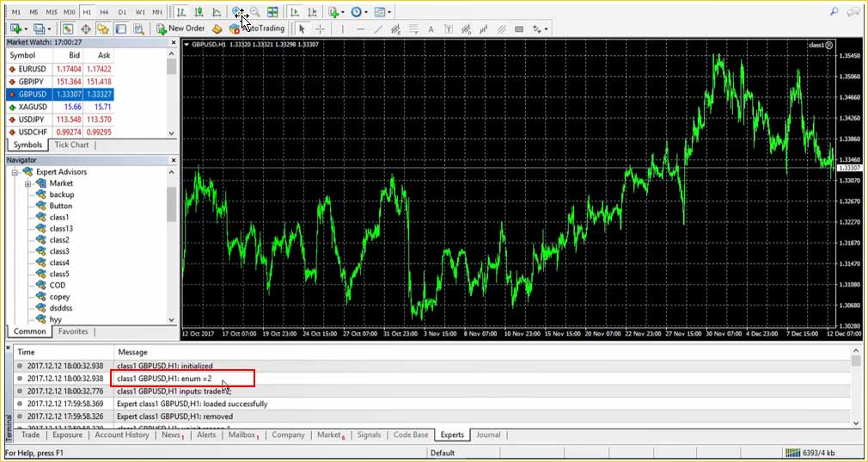This screenshot has width=868, height=462.
Task: Toggle the Terminal window icon
Action: [120, 28]
